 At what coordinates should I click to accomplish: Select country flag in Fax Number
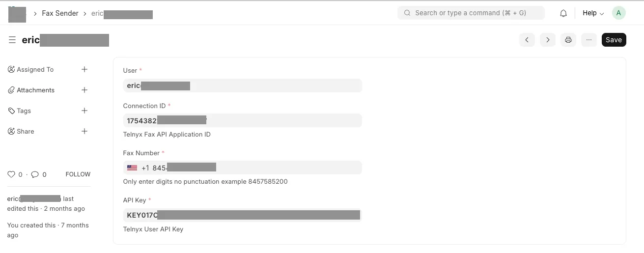point(132,168)
